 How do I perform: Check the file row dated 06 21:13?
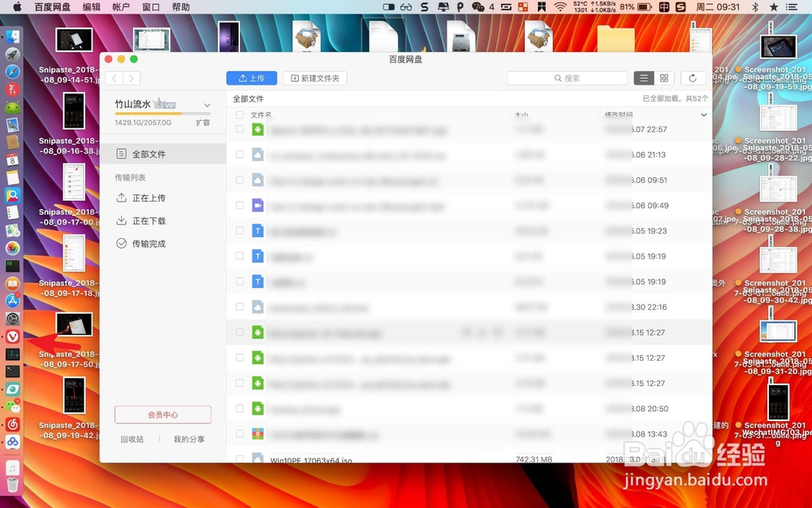240,154
